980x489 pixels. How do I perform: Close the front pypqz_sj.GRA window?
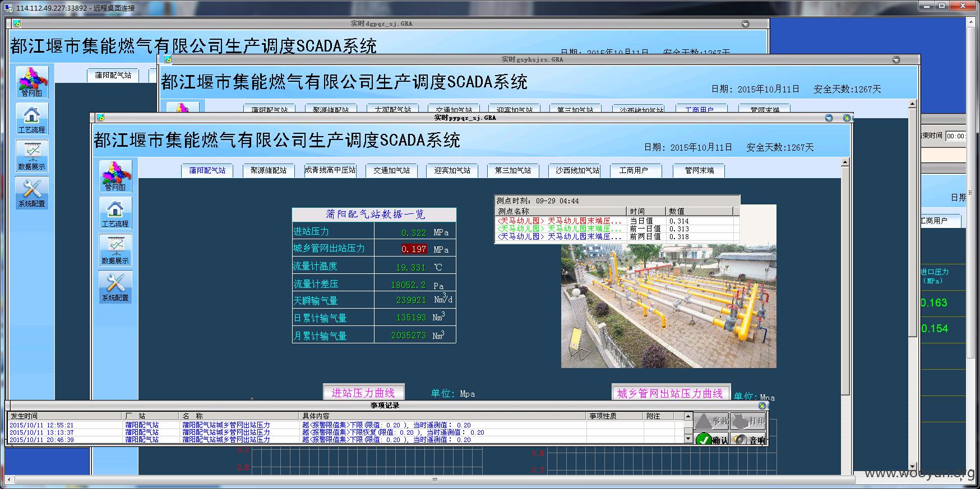pos(847,118)
